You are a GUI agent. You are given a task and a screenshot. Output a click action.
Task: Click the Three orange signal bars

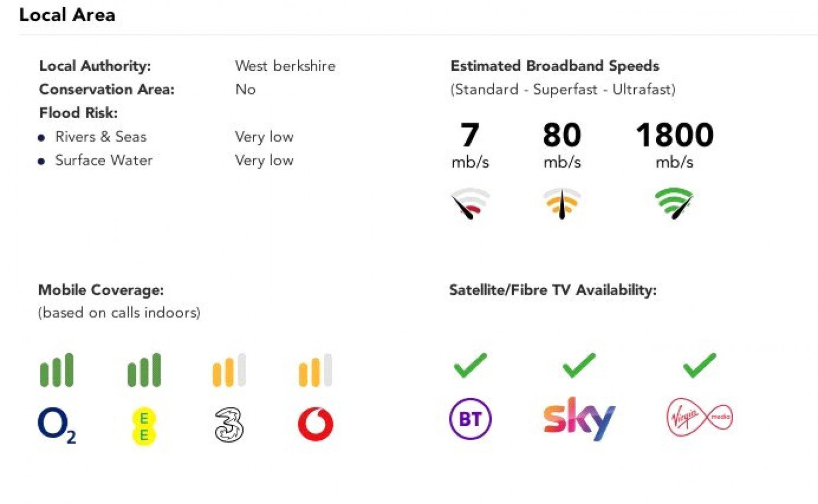(x=229, y=371)
